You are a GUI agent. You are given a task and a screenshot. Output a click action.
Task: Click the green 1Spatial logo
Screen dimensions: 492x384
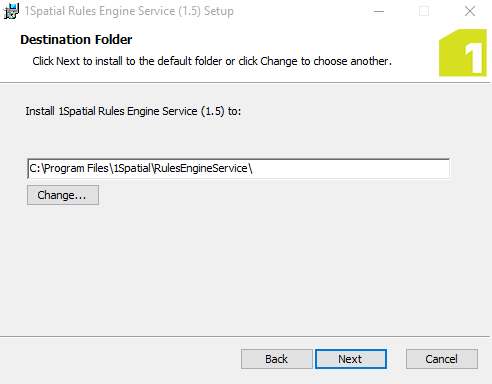(463, 53)
